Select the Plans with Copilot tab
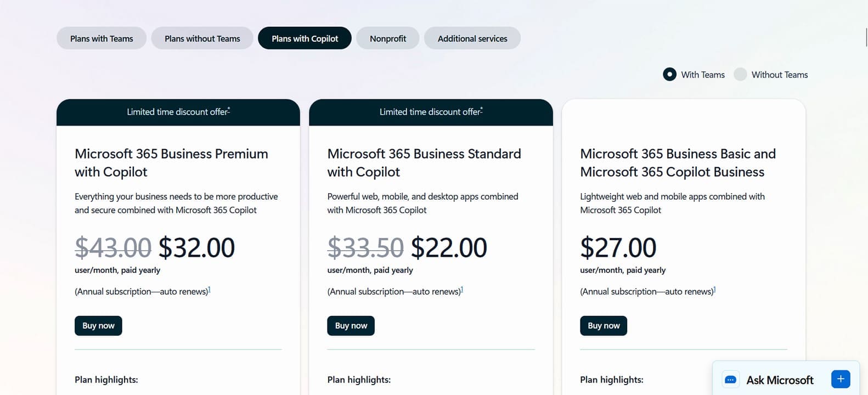 point(305,38)
